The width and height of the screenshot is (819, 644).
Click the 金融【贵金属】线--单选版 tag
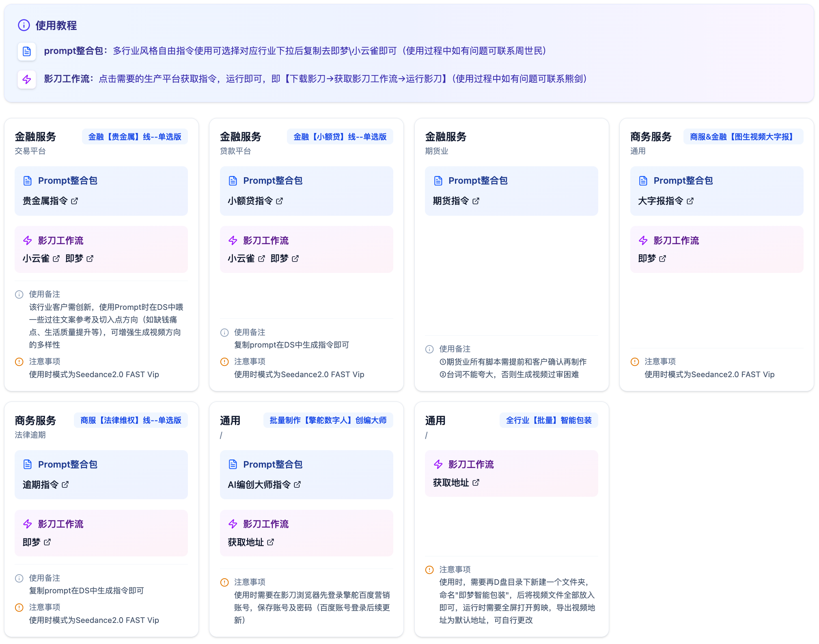tap(135, 137)
